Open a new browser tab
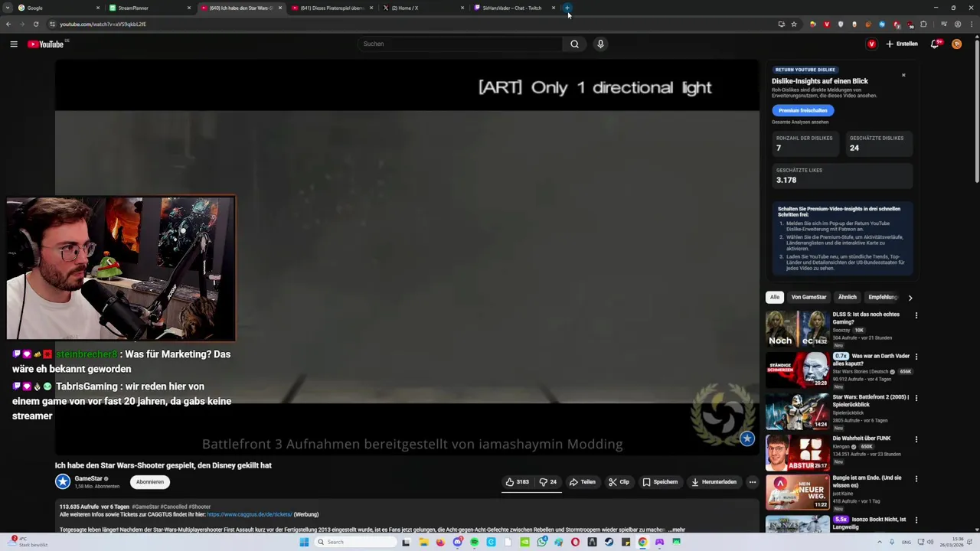This screenshot has width=980, height=551. pos(567,8)
